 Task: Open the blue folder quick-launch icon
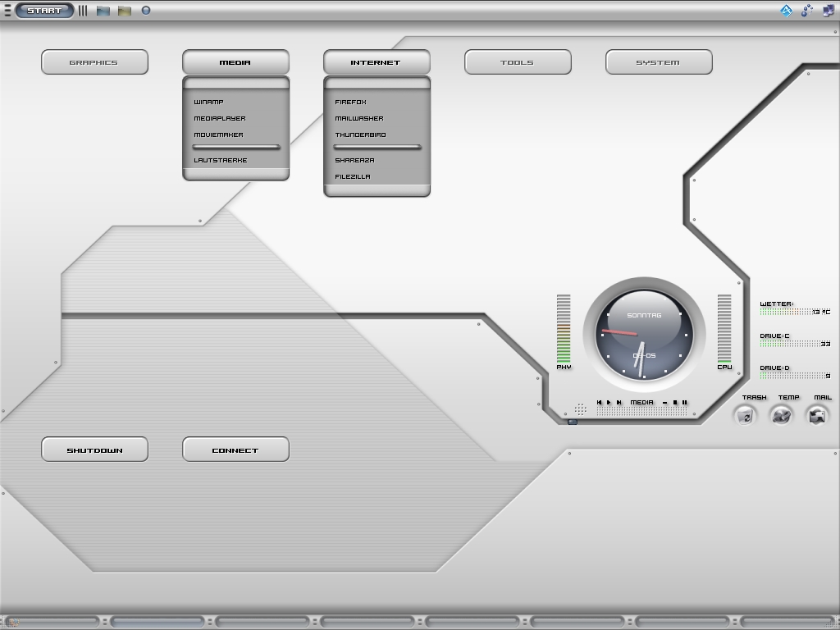pos(103,11)
